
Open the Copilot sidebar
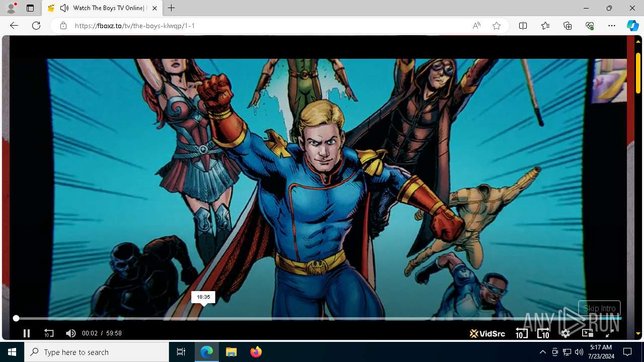click(632, 26)
